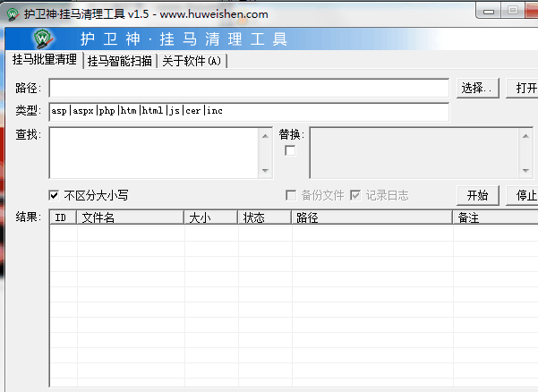Click the find box scroll down arrow
This screenshot has height=392, width=538.
(265, 171)
